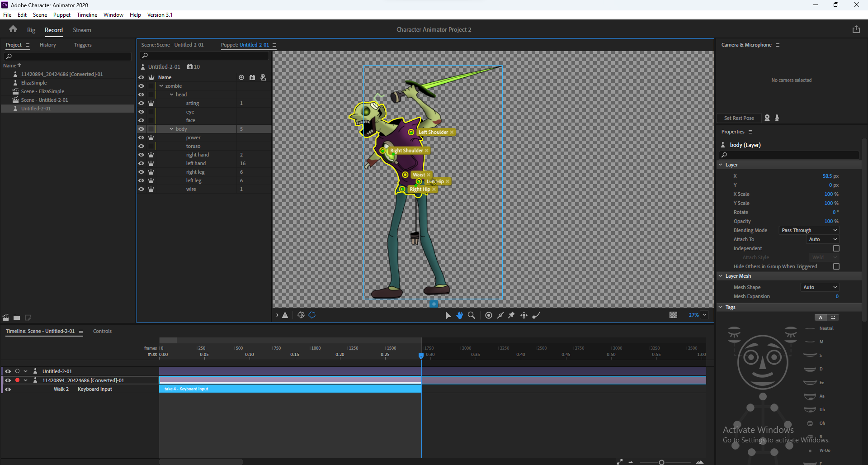This screenshot has height=465, width=868.
Task: Select the Fixed handle tool
Action: [x=489, y=315]
